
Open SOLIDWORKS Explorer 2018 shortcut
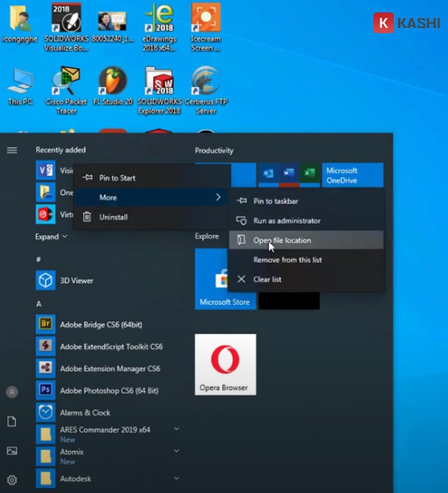159,91
